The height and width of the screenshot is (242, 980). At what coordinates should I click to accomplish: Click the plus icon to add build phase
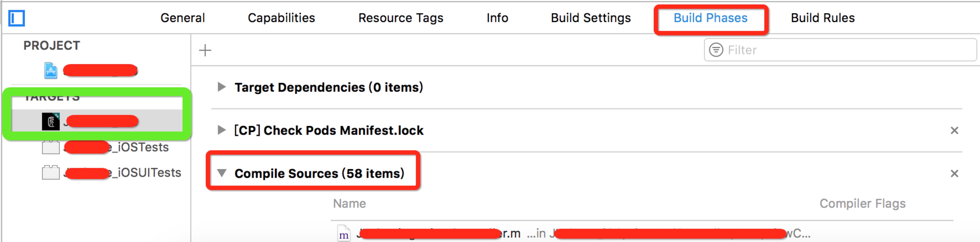pos(205,50)
